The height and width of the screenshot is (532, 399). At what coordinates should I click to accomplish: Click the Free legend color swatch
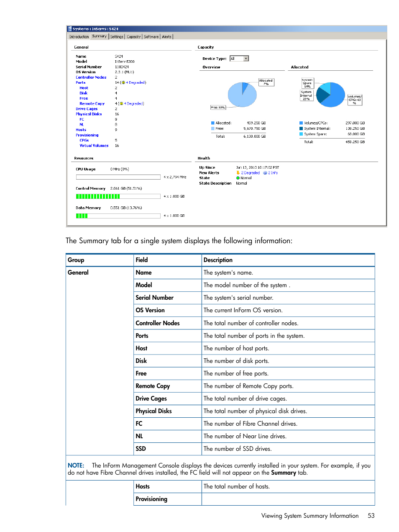tap(213, 129)
